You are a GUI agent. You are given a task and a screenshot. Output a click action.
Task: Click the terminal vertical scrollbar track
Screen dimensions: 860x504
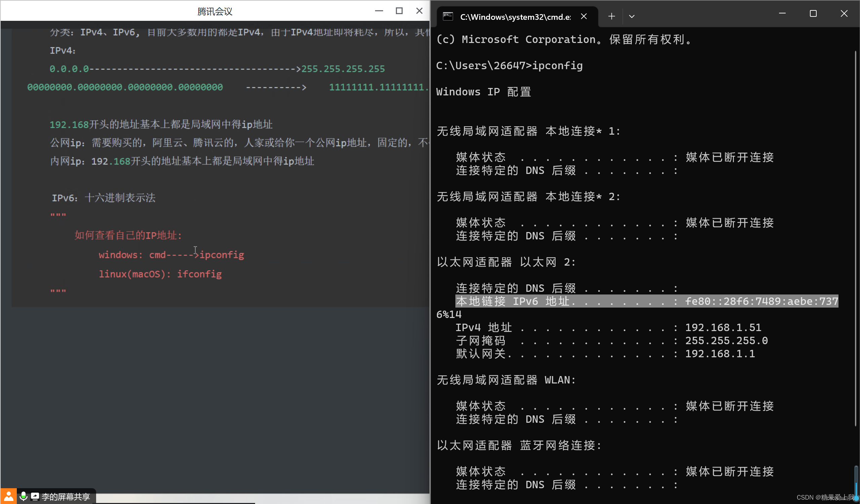pyautogui.click(x=856, y=239)
